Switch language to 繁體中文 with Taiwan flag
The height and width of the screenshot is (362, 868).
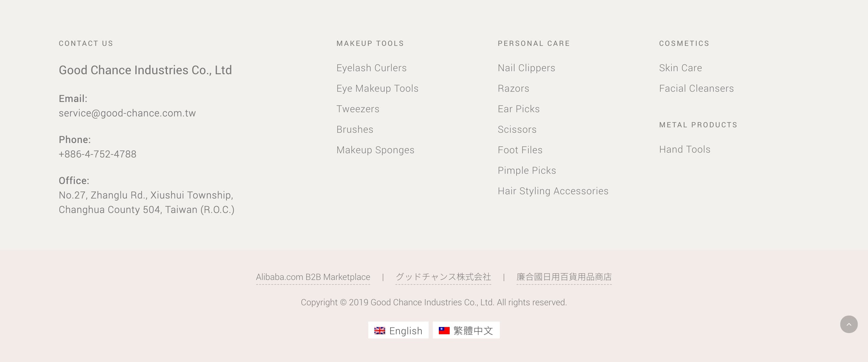(466, 330)
